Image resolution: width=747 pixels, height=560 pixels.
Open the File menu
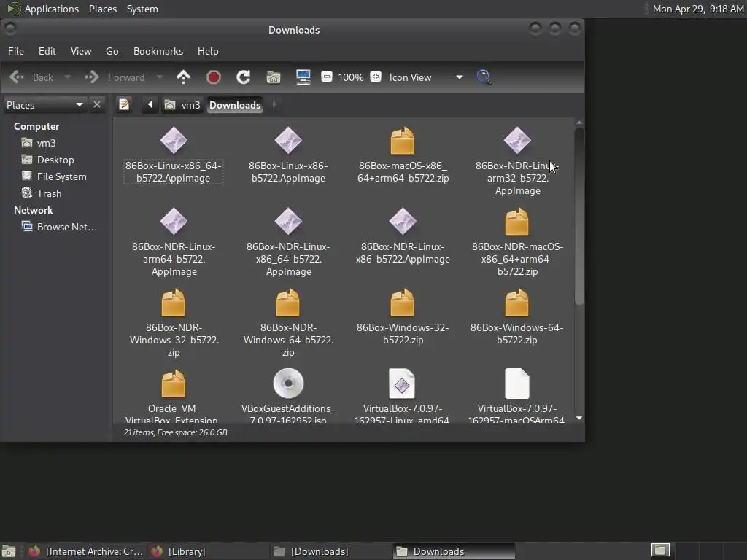pos(16,51)
